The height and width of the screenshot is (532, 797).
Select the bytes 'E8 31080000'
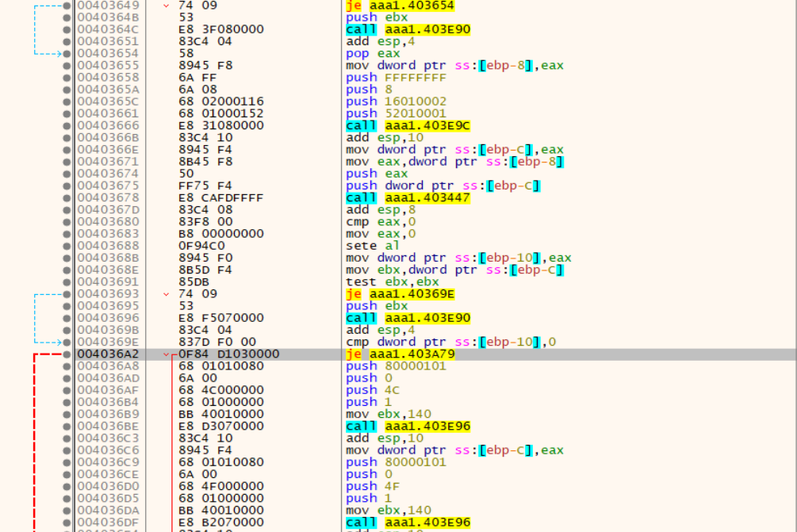click(x=221, y=125)
